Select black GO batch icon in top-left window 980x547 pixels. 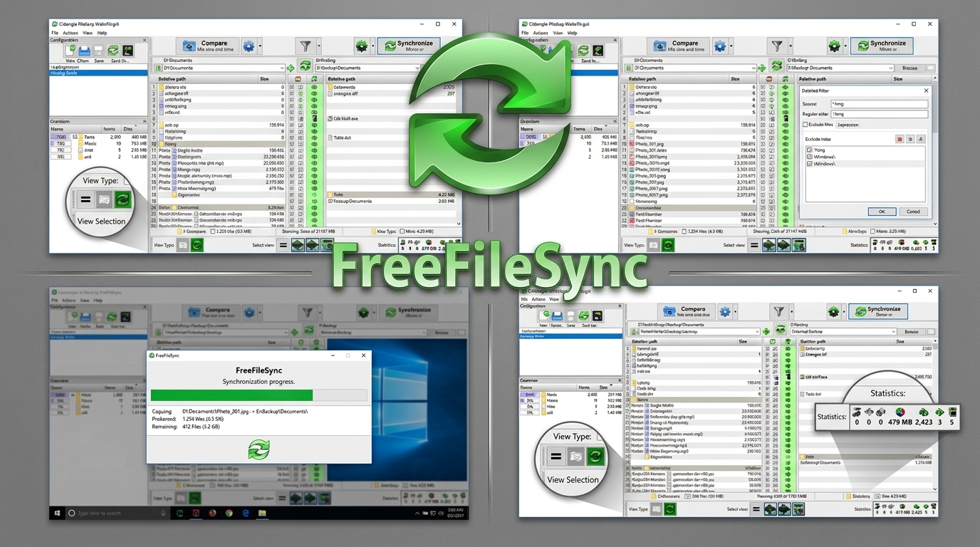(x=127, y=51)
